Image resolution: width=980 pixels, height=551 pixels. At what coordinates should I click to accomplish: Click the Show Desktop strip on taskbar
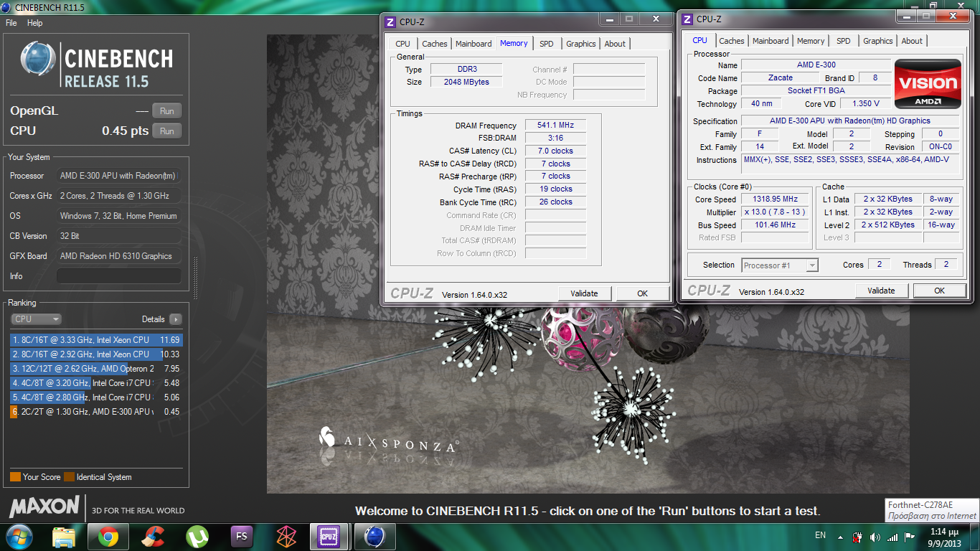pyautogui.click(x=974, y=537)
